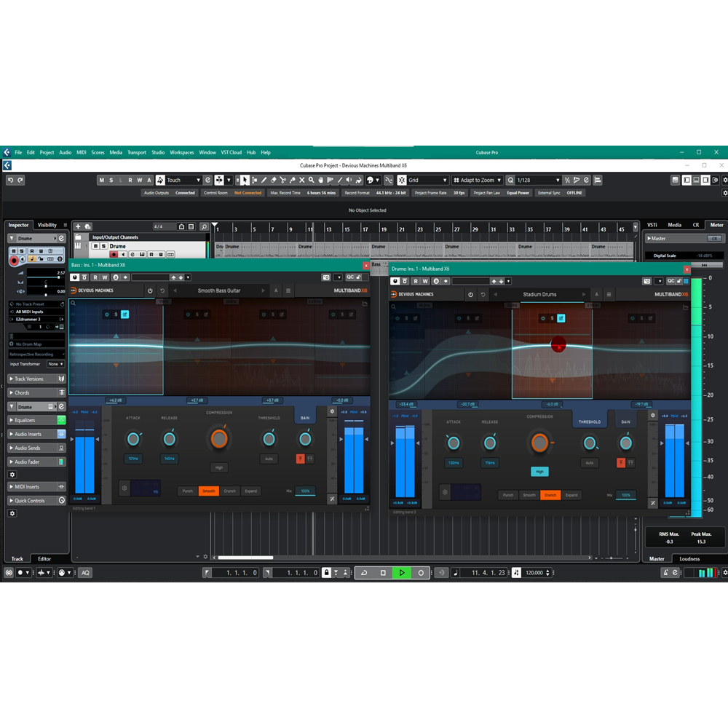Click the orange Compression knob in Bass plugin
728x728 pixels.
218,438
